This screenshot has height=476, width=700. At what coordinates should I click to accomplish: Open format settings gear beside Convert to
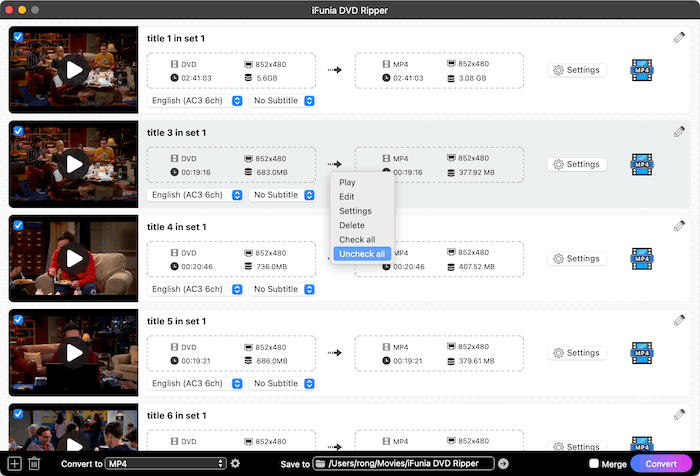(235, 463)
